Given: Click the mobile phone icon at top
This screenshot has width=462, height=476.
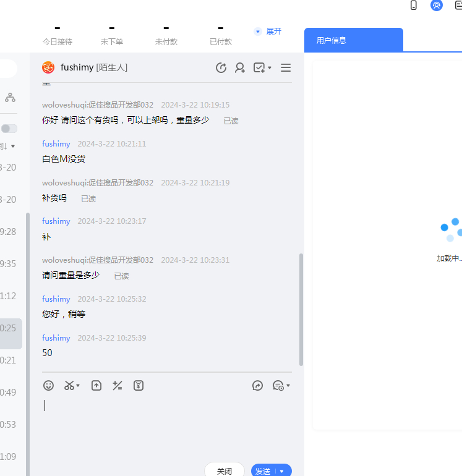Looking at the screenshot, I should (x=414, y=6).
